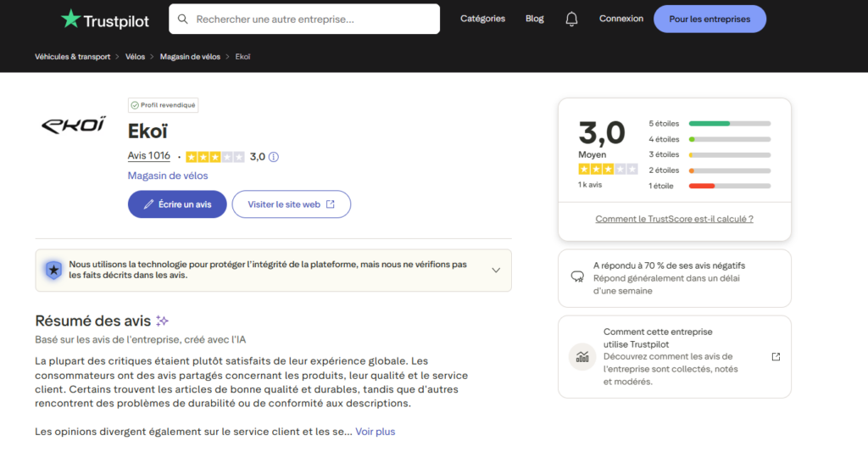This screenshot has width=868, height=452.
Task: Click the Trustpilot star logo
Action: tap(70, 19)
